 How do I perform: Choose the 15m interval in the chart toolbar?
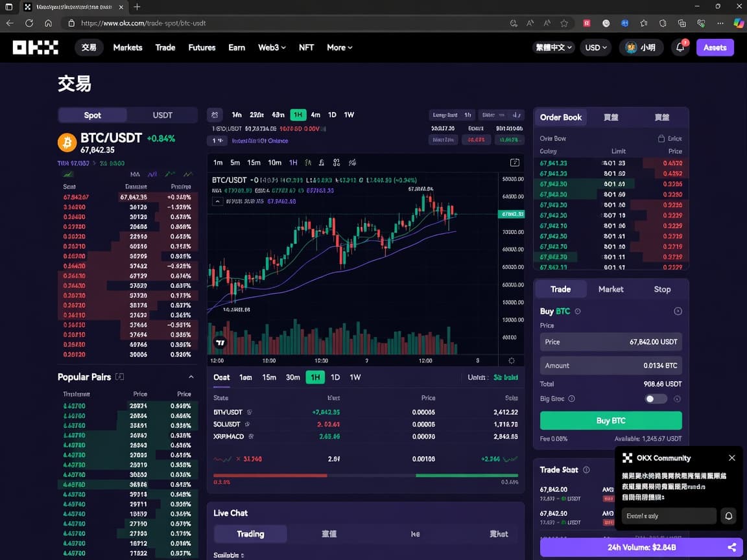click(x=254, y=163)
